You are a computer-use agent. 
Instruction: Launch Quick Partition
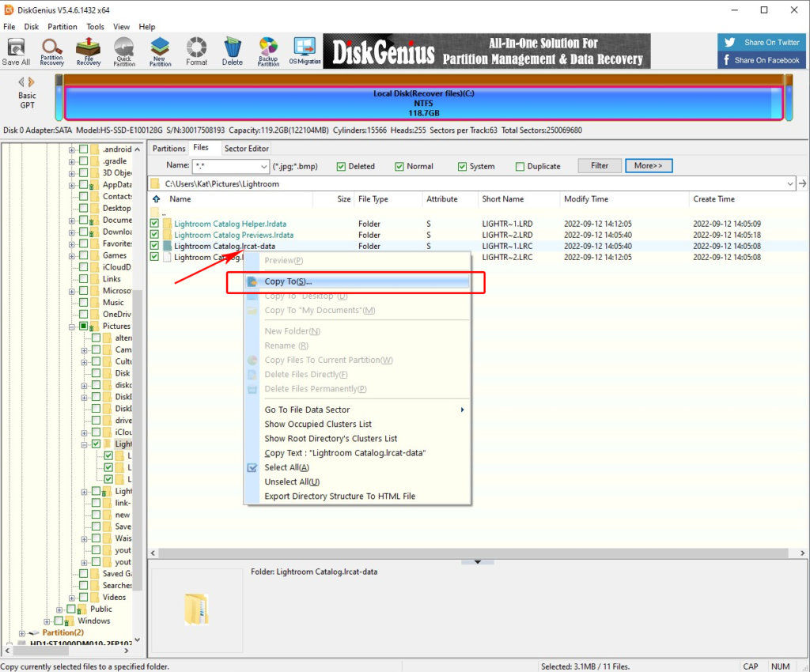click(x=124, y=51)
